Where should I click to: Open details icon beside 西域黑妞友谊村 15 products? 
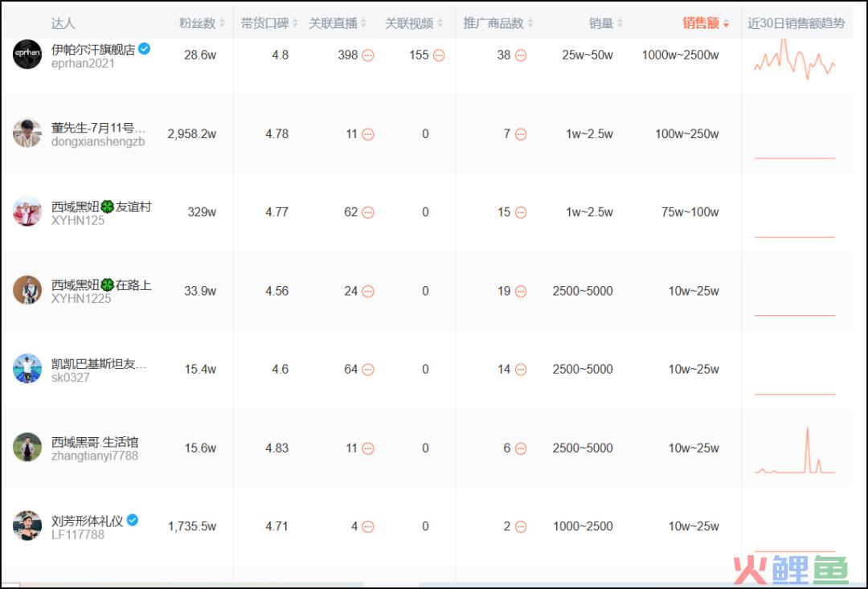520,213
